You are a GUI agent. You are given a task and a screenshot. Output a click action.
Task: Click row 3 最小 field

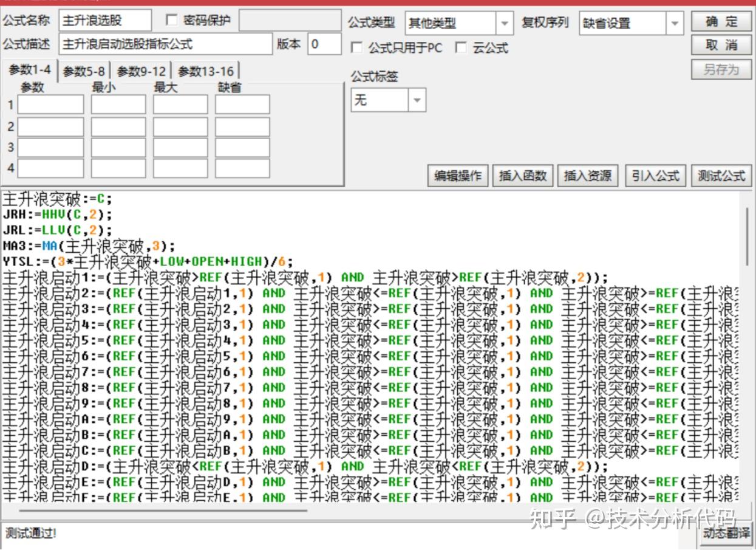(118, 147)
